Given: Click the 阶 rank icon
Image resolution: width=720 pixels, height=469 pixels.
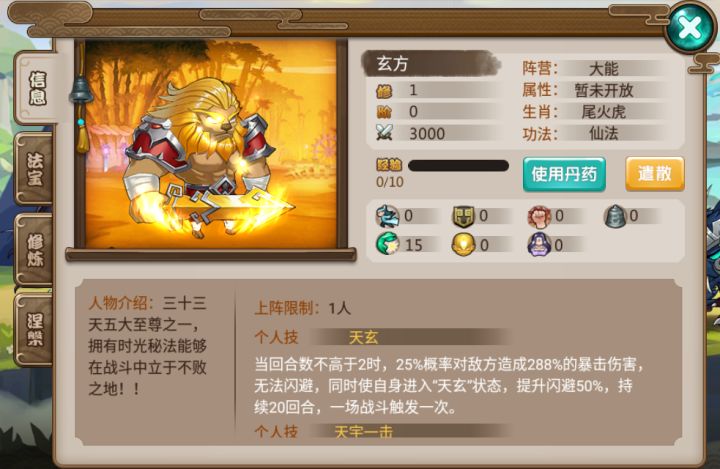Looking at the screenshot, I should click(384, 112).
